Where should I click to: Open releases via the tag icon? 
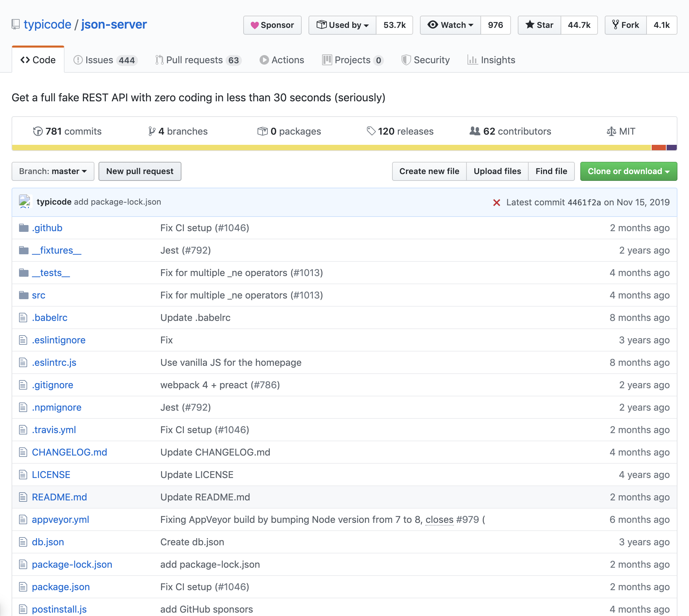(x=371, y=131)
